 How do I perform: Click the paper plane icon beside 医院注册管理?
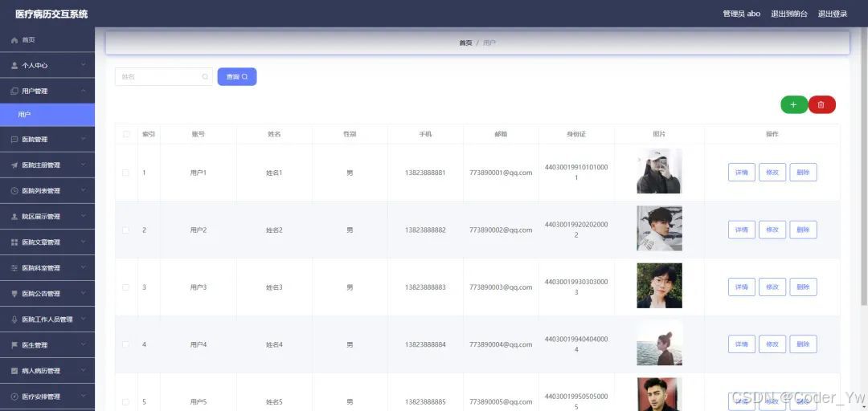(14, 165)
